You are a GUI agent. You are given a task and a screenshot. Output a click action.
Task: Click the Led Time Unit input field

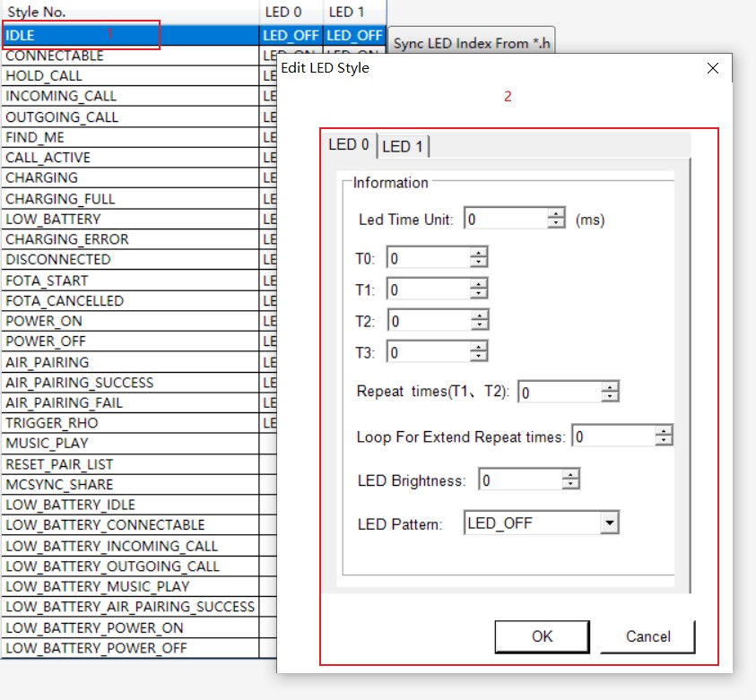pos(506,219)
